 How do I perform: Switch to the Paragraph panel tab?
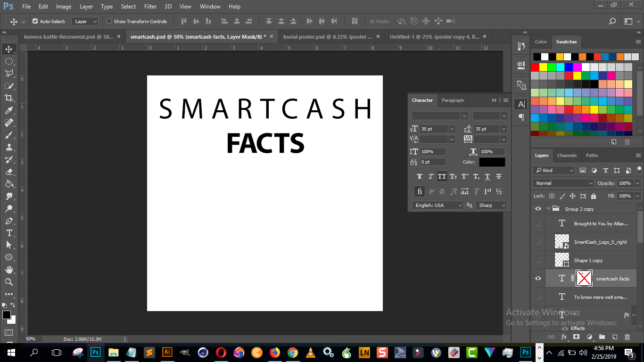tap(453, 100)
